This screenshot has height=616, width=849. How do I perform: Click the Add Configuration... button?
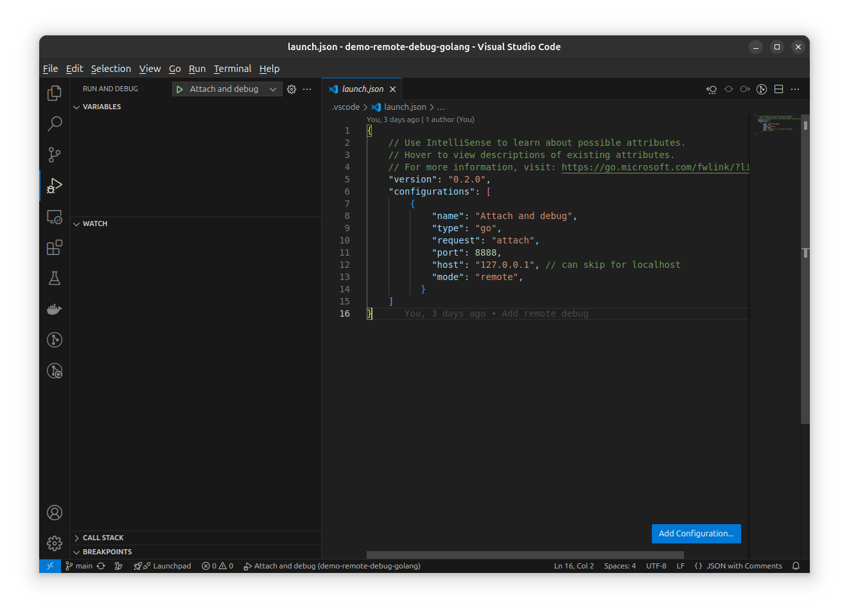tap(696, 534)
